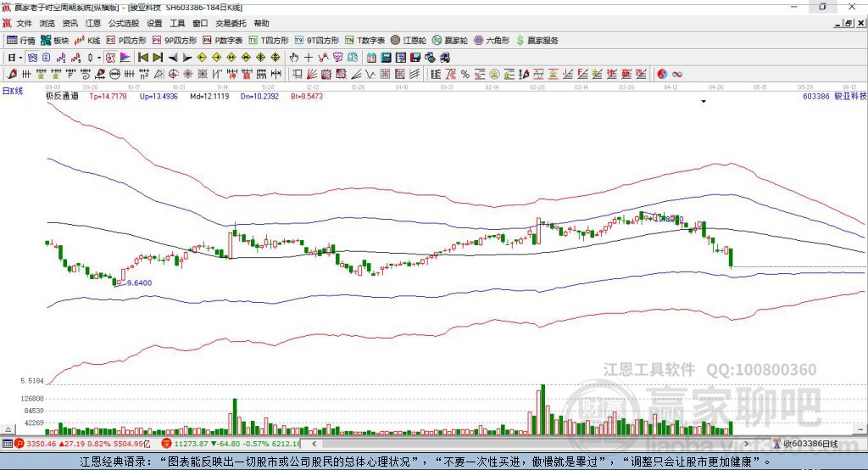Open the 帮助 menu
868x470 pixels.
[261, 23]
